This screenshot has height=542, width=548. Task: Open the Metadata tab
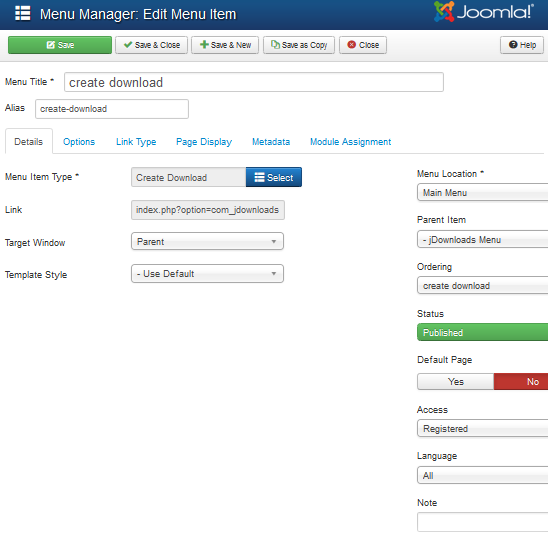pyautogui.click(x=271, y=142)
